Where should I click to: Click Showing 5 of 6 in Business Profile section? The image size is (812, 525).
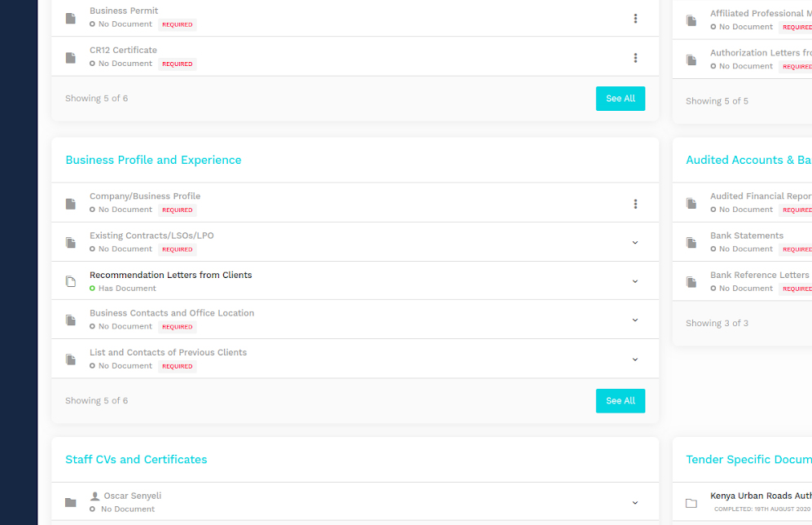click(x=96, y=400)
